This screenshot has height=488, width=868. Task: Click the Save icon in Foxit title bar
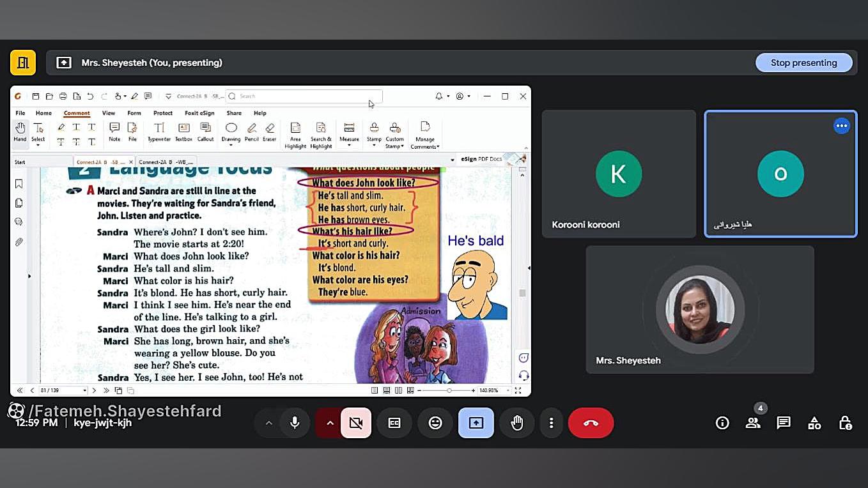click(x=36, y=96)
